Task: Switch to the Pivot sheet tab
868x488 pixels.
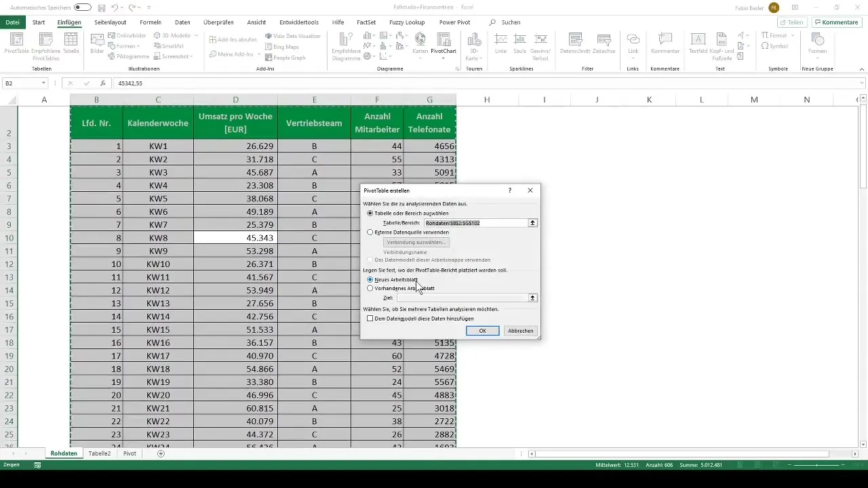Action: coord(130,453)
